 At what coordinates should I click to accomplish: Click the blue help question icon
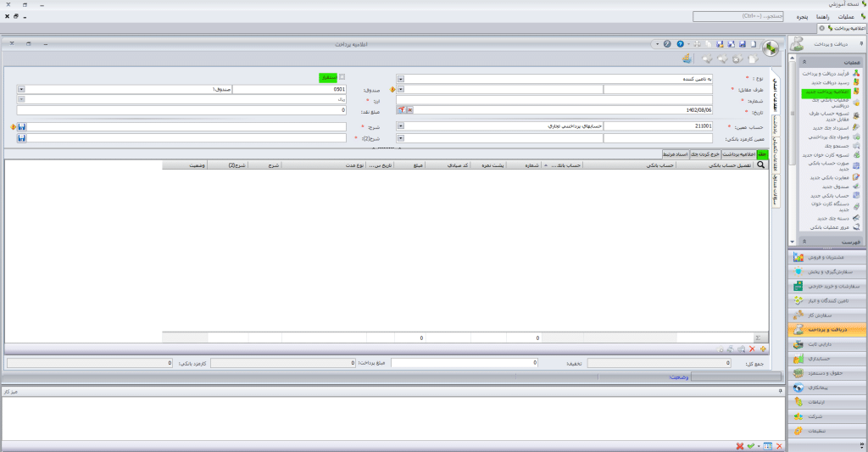click(680, 44)
